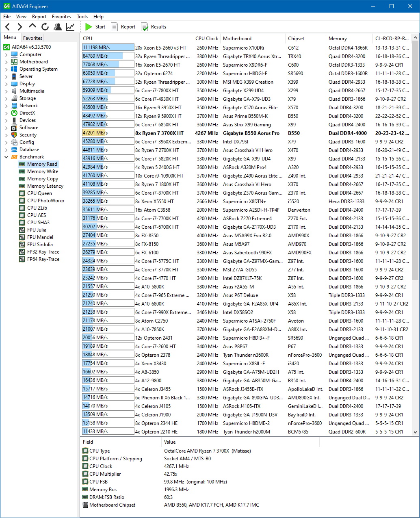
Task: Click the Up level arrow icon
Action: click(32, 26)
